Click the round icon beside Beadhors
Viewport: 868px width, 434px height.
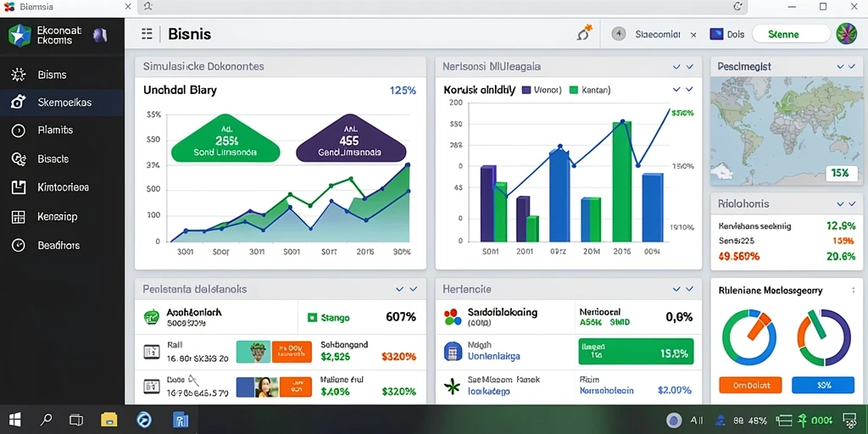tap(19, 245)
